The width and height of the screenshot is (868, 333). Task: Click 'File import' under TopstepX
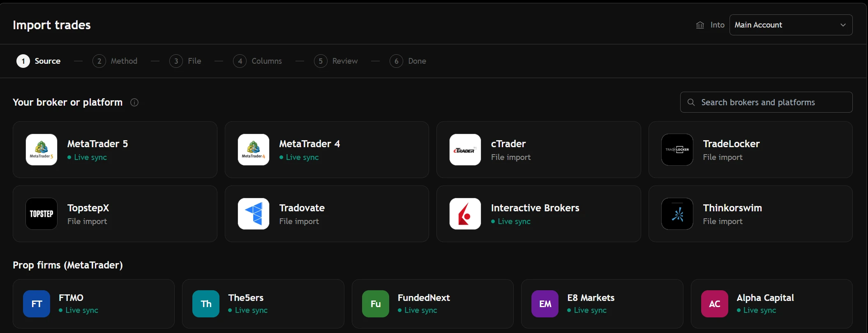pos(87,222)
